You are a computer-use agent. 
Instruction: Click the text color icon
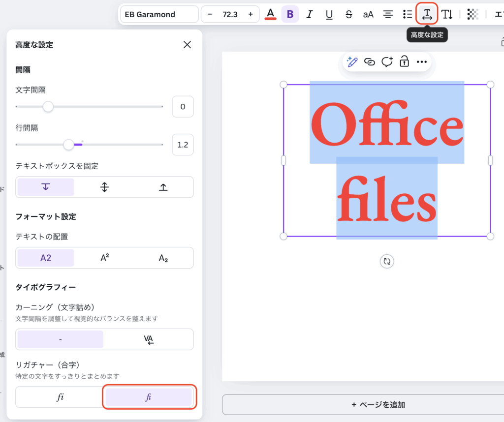pyautogui.click(x=270, y=14)
